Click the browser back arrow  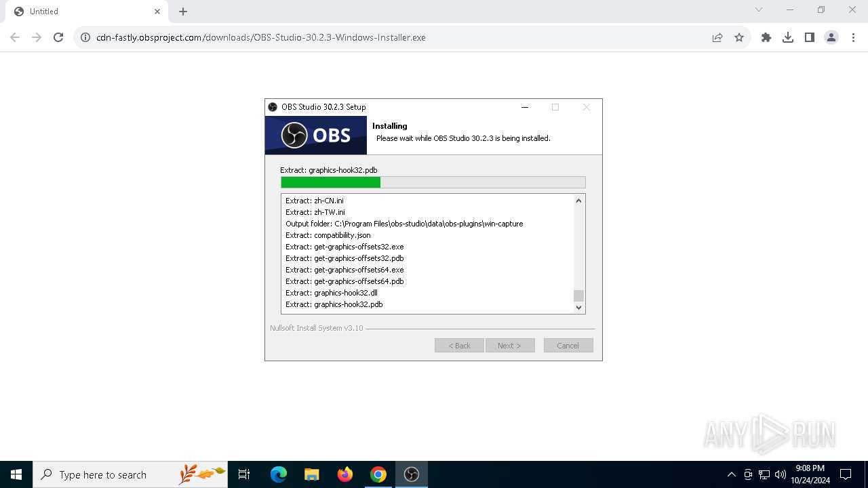point(15,37)
